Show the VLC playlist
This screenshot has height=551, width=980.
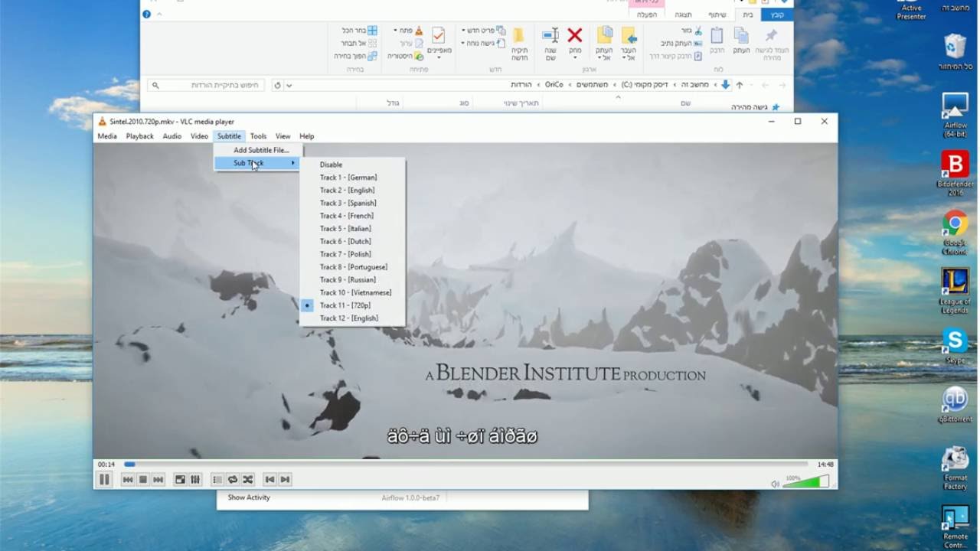point(217,480)
